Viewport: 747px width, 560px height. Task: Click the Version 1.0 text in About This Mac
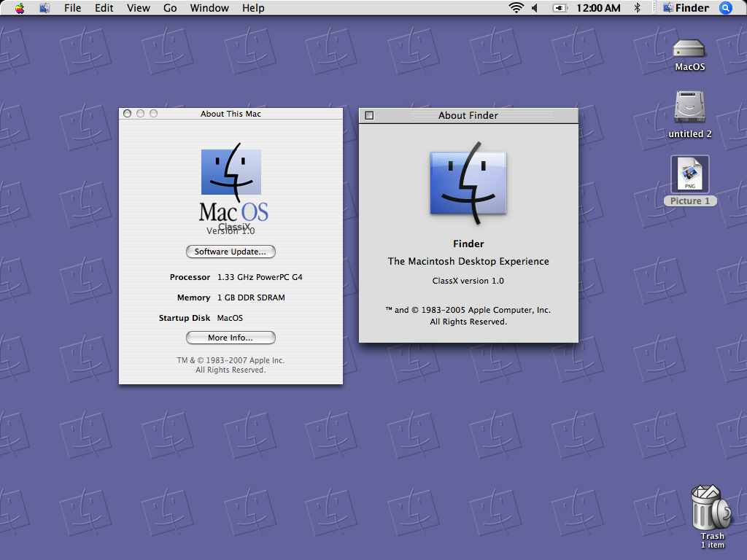point(231,231)
